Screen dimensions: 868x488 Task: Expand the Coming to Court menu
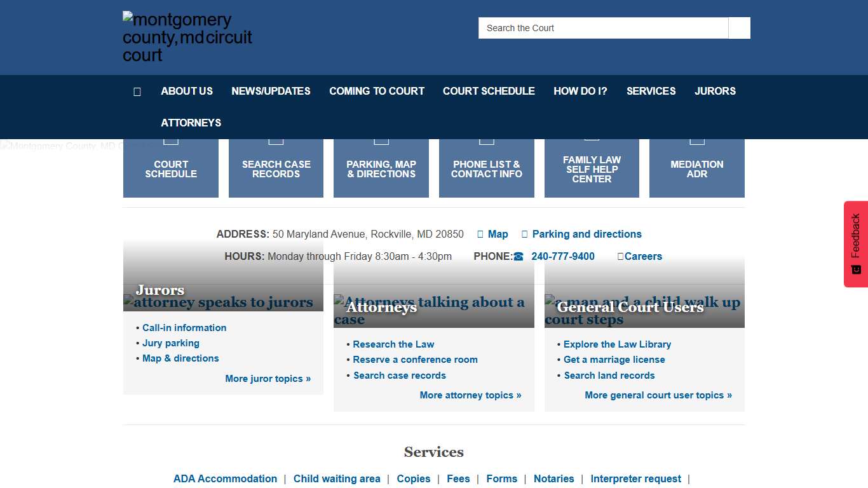click(x=376, y=91)
